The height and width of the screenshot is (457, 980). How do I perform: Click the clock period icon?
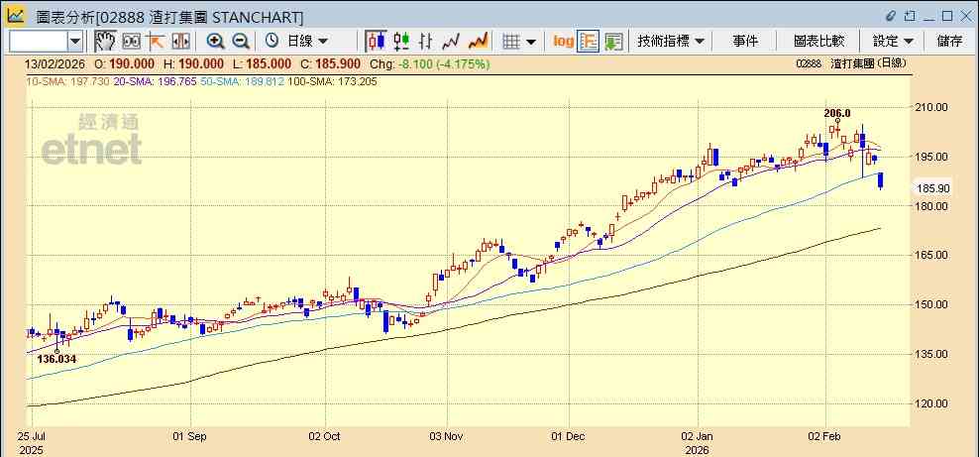[x=272, y=42]
